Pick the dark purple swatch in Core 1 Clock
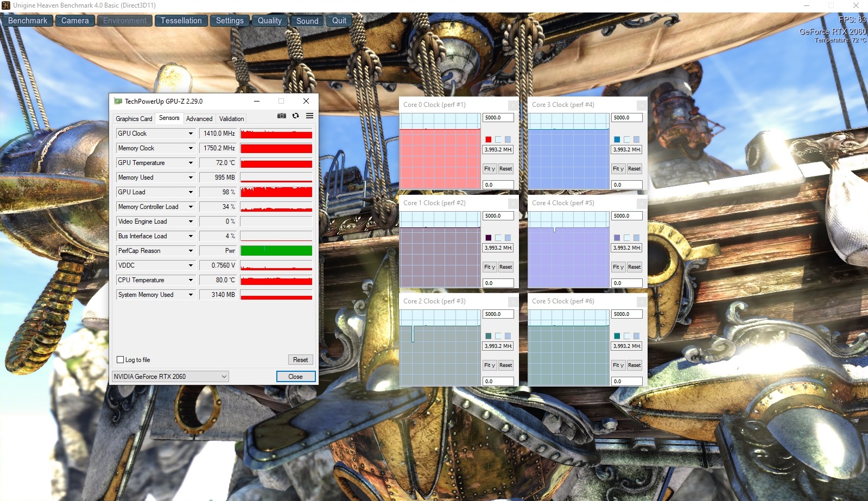 [x=489, y=238]
